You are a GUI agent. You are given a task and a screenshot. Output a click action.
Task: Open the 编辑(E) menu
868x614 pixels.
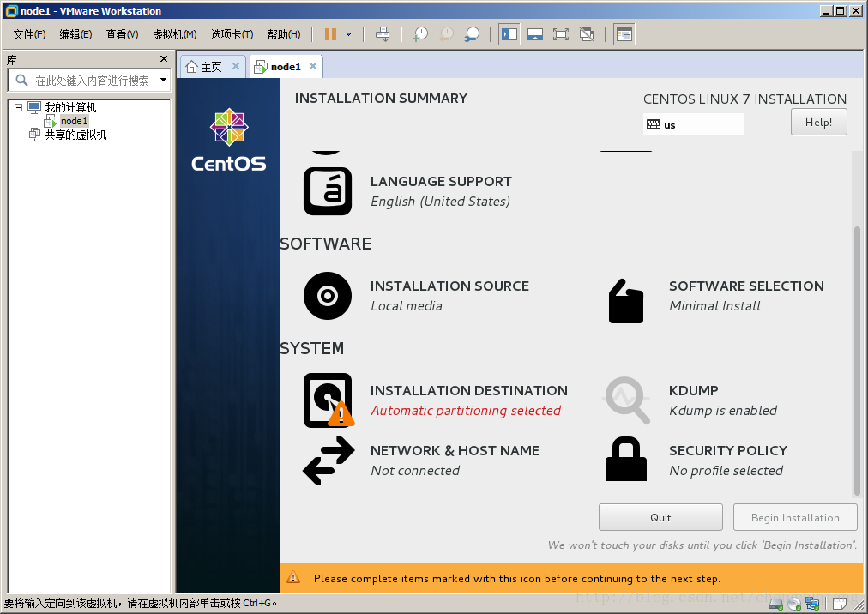pyautogui.click(x=75, y=34)
